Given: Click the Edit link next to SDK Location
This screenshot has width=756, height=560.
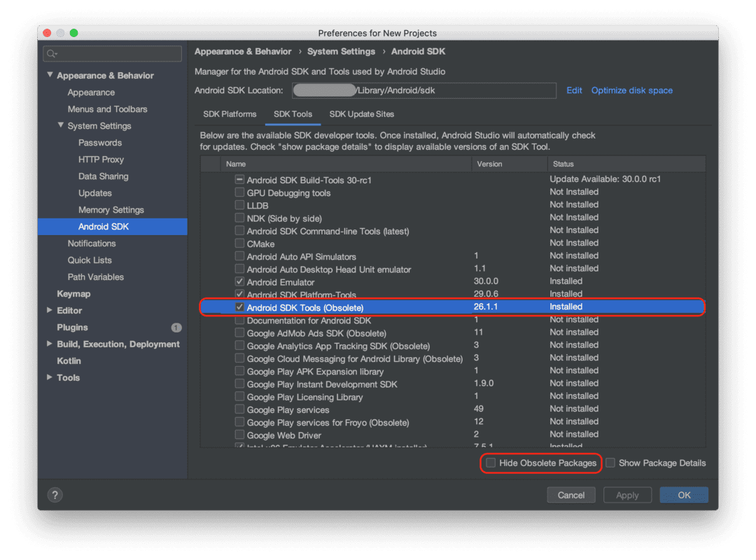Looking at the screenshot, I should 574,90.
